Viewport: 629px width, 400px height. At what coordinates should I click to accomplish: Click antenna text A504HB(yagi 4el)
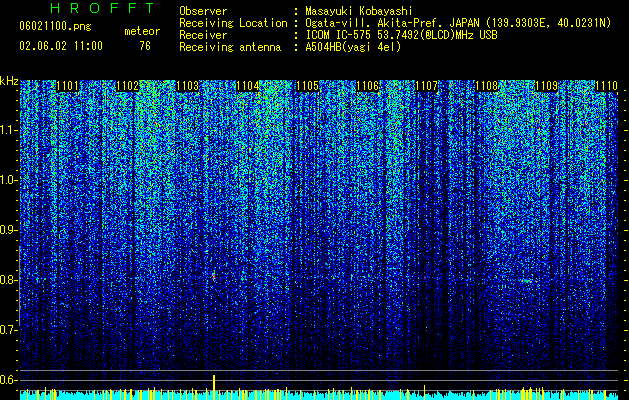[x=353, y=47]
